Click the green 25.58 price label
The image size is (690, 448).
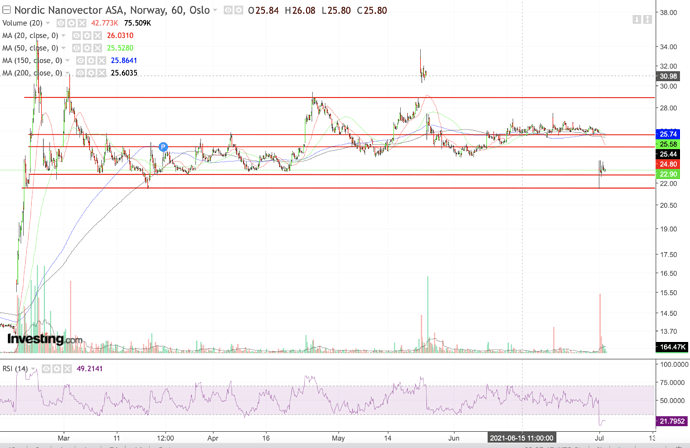click(668, 144)
